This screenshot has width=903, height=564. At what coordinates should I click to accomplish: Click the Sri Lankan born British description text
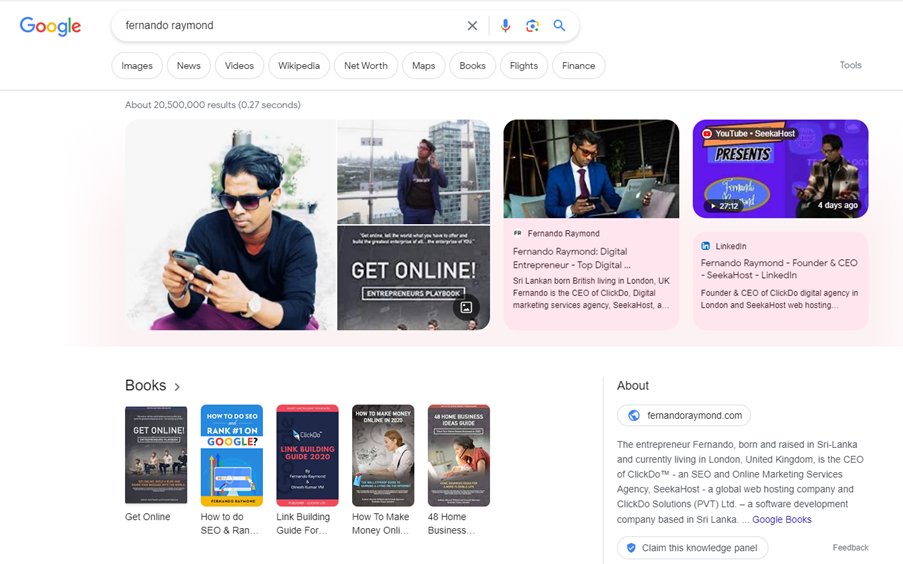[591, 293]
